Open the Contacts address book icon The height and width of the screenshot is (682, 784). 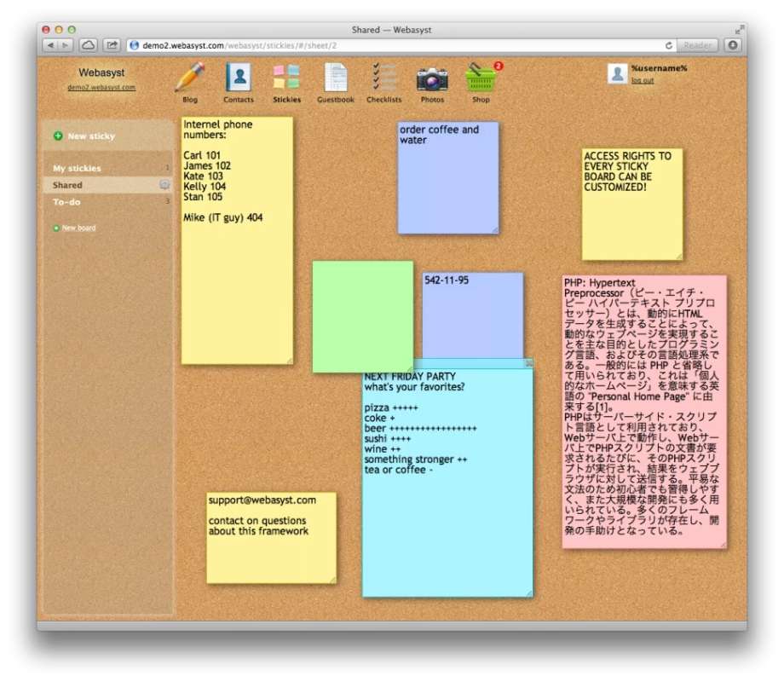tap(239, 78)
